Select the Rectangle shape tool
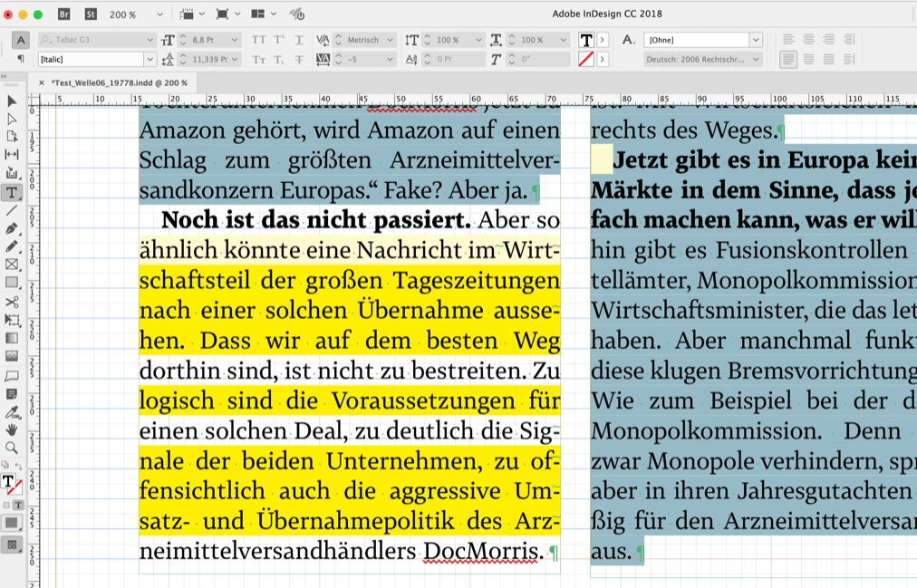 tap(11, 283)
